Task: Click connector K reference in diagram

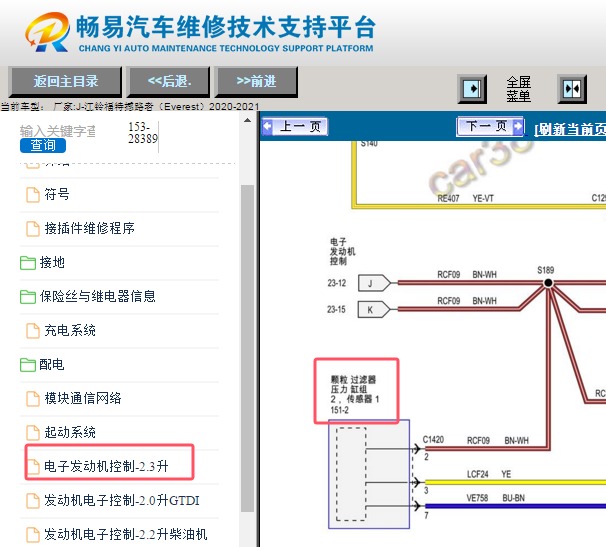Action: [x=374, y=310]
